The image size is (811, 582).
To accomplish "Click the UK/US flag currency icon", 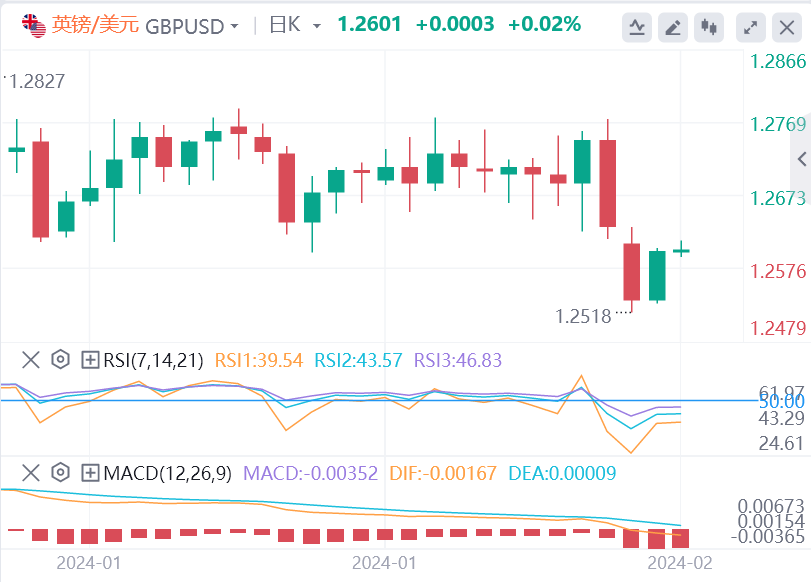I will coord(34,26).
